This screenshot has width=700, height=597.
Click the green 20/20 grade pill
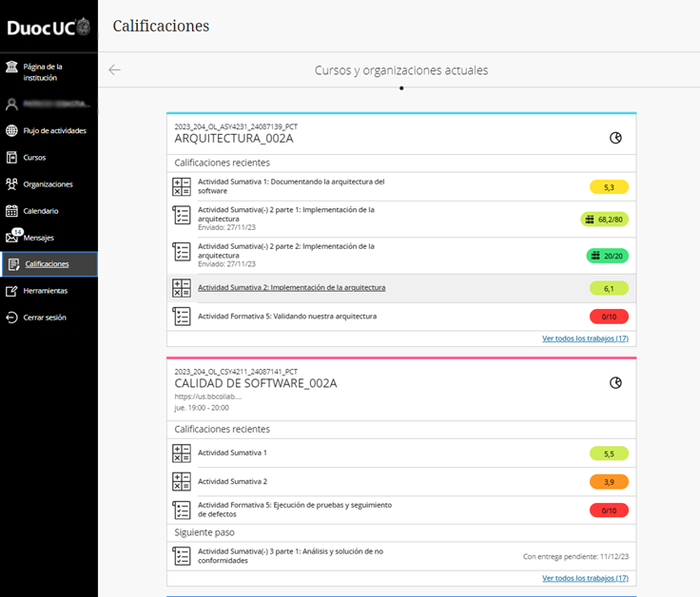[607, 256]
